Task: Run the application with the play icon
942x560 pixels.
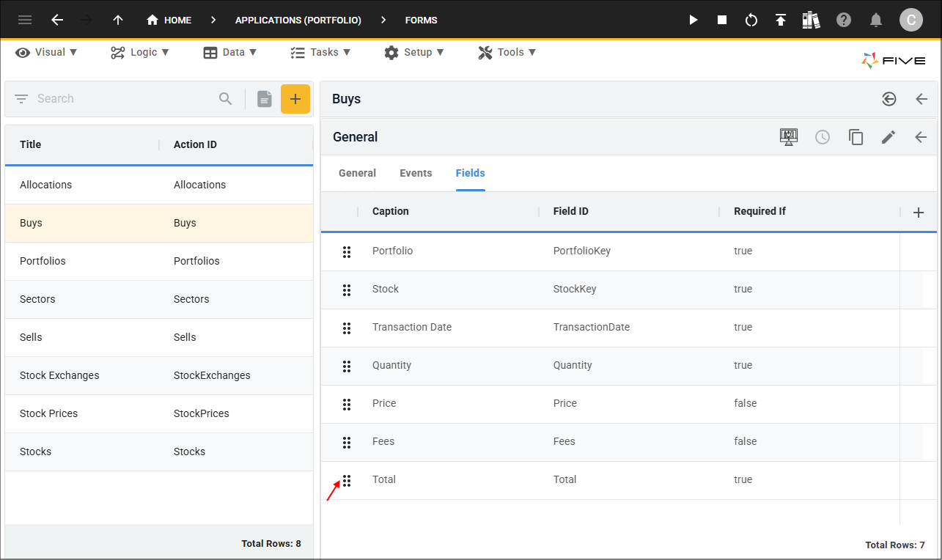Action: click(x=693, y=20)
